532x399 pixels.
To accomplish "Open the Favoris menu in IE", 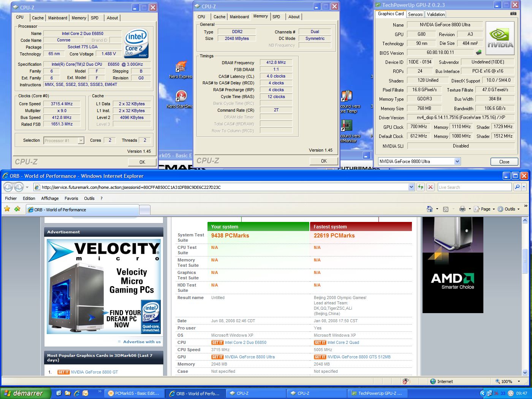I will coord(71,198).
